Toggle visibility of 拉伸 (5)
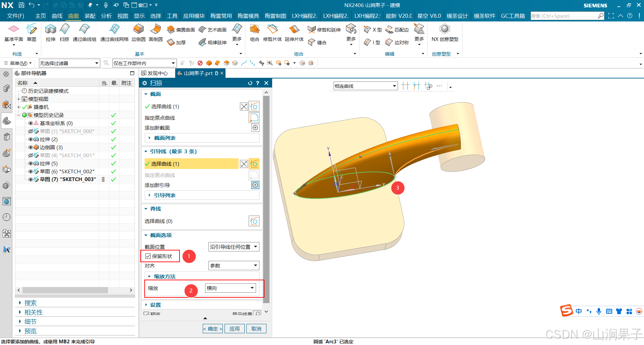 (31, 164)
